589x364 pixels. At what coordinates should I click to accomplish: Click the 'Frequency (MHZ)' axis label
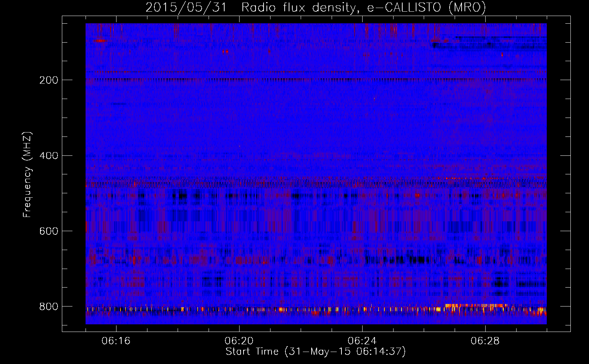(27, 174)
